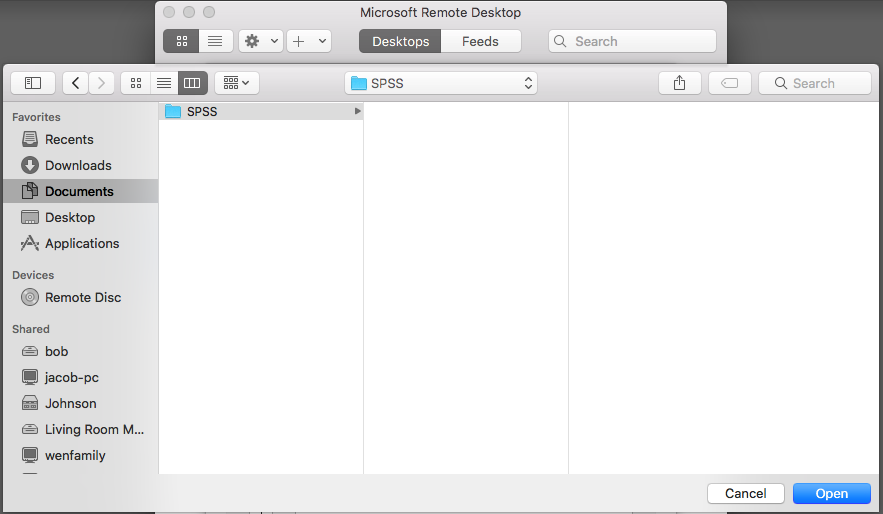Click the blue folder icon on the SPSS row
Image resolution: width=883 pixels, height=514 pixels.
[x=173, y=111]
